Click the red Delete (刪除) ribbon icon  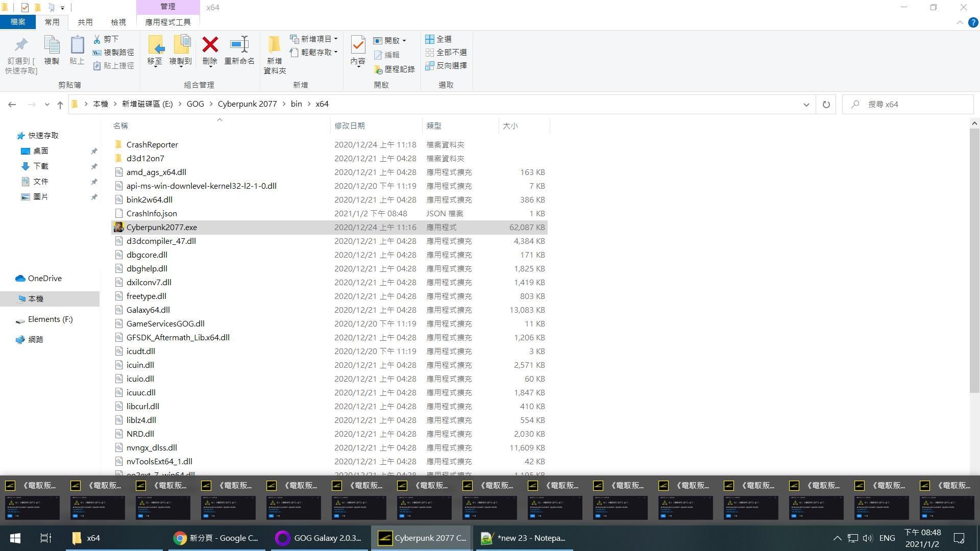[x=210, y=45]
